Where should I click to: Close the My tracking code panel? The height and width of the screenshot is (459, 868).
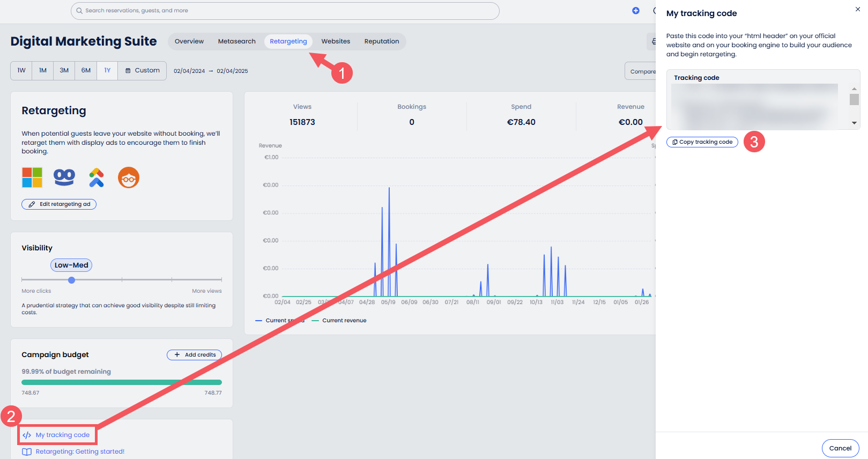857,9
